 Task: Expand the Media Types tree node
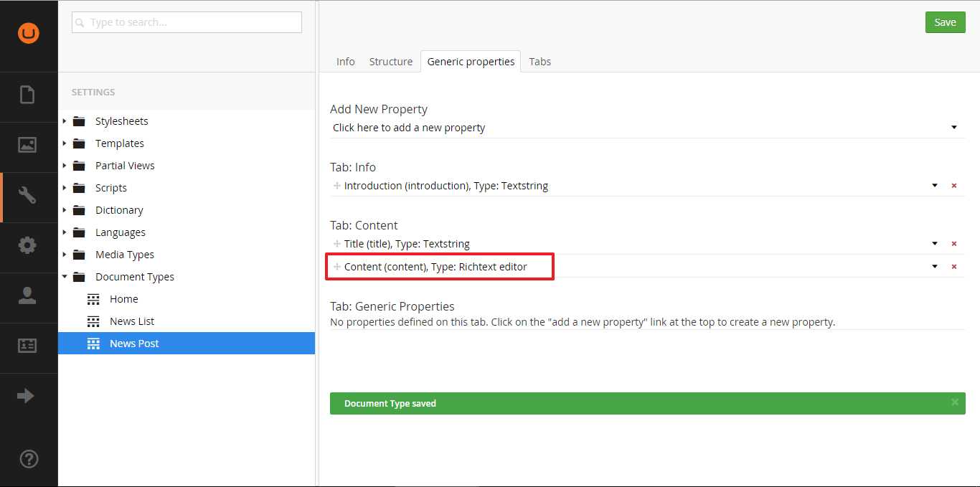(65, 255)
